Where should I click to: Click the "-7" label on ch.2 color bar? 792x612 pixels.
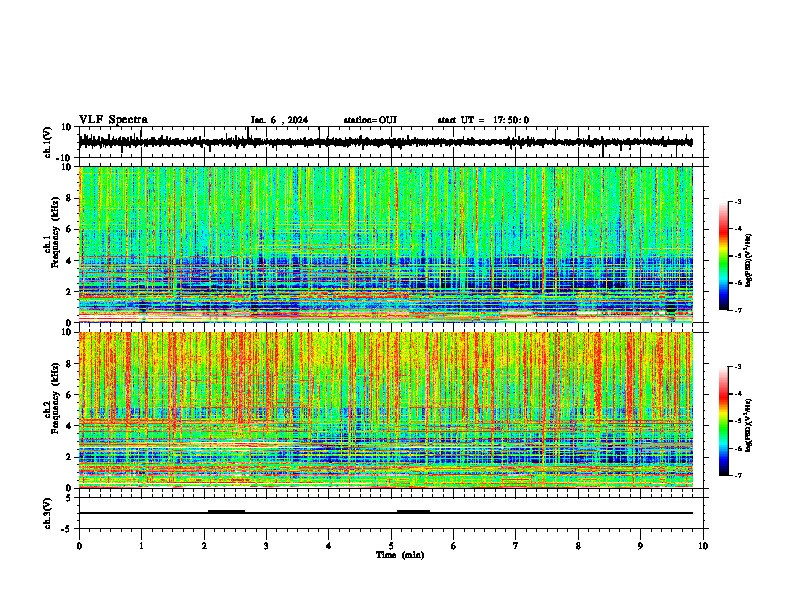pos(737,475)
